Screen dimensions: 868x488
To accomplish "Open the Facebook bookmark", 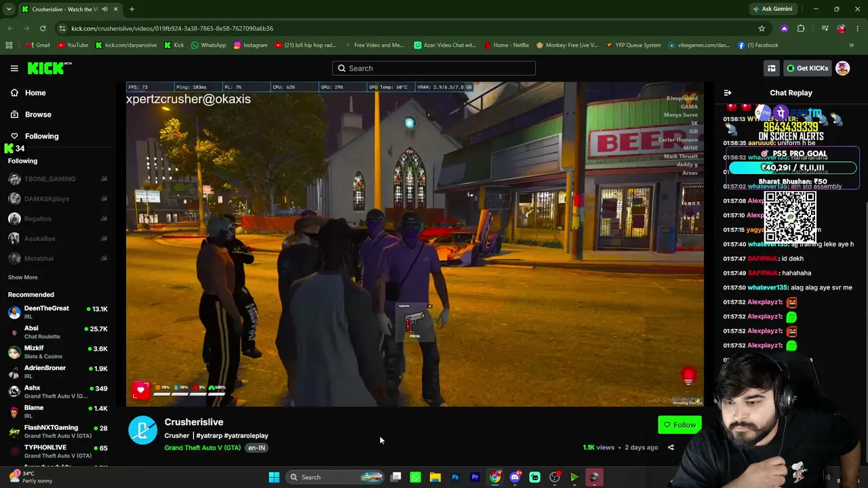I will click(x=758, y=45).
